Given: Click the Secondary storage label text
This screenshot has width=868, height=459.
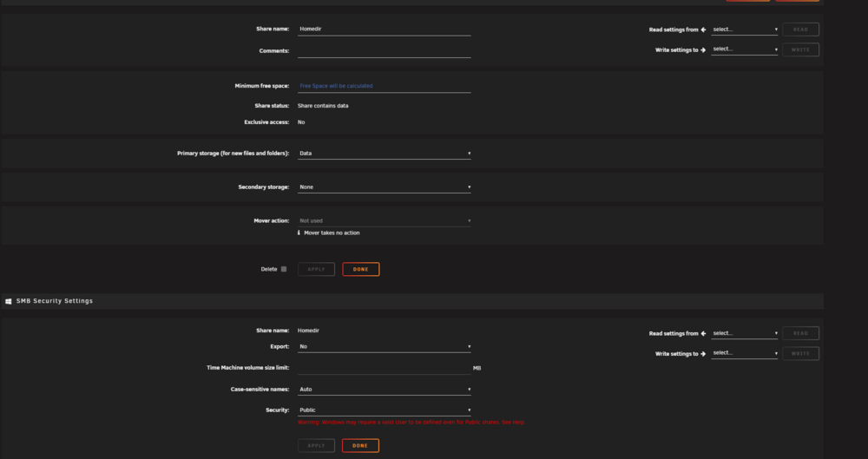Looking at the screenshot, I should [x=264, y=187].
